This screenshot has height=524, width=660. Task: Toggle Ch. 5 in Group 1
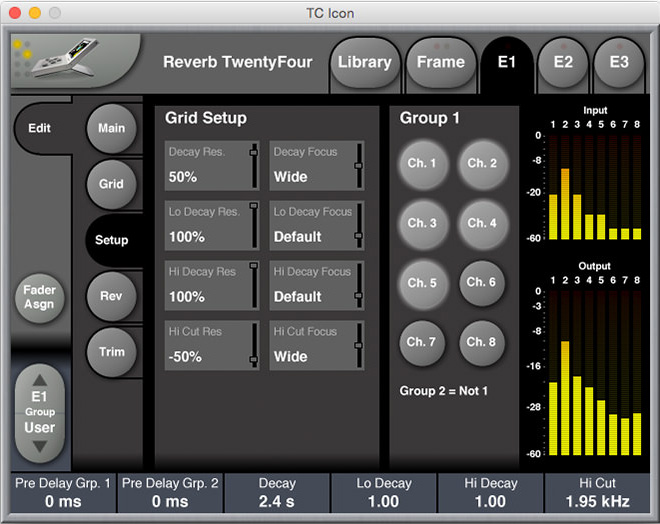422,283
